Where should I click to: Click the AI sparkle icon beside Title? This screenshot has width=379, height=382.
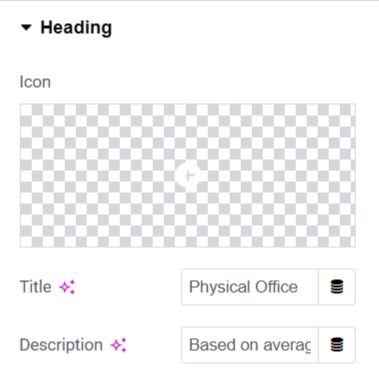coord(67,287)
